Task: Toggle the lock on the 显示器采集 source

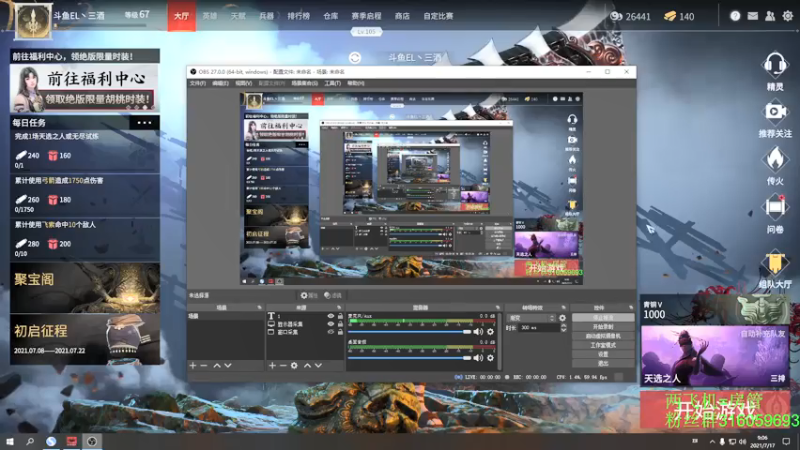Action: (340, 324)
